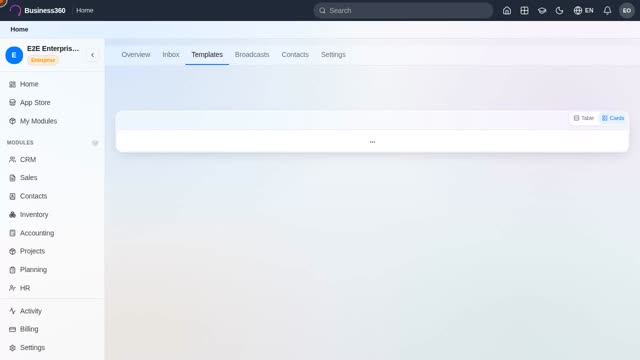This screenshot has width=640, height=360.
Task: Click the Business360 brand name
Action: pos(45,11)
